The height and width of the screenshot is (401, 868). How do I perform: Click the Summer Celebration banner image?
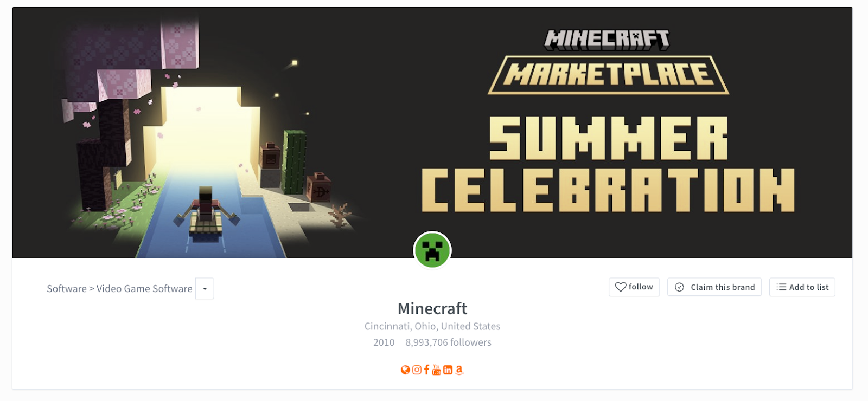(432, 133)
